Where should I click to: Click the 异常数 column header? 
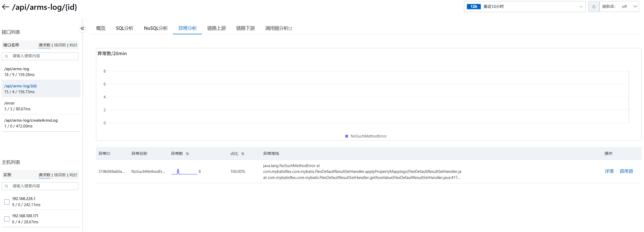(x=177, y=154)
